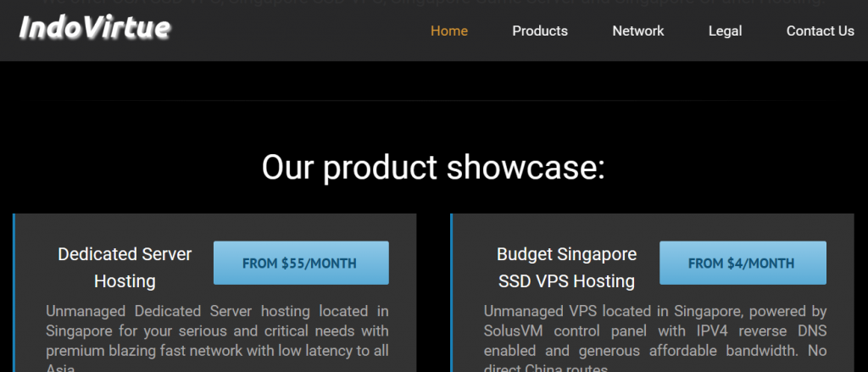Click the "Our product showcase:" title
The image size is (868, 372).
click(433, 167)
